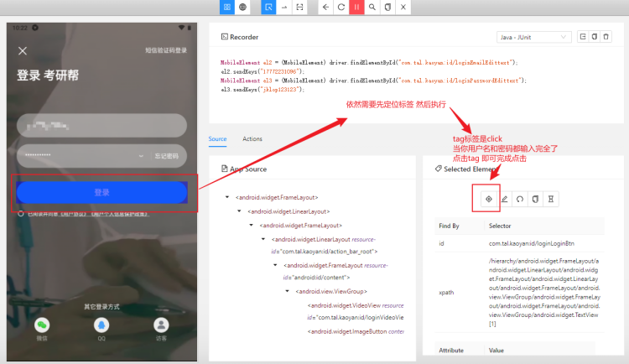Continue as 访客 guest icon
629x364 pixels.
[x=161, y=325]
